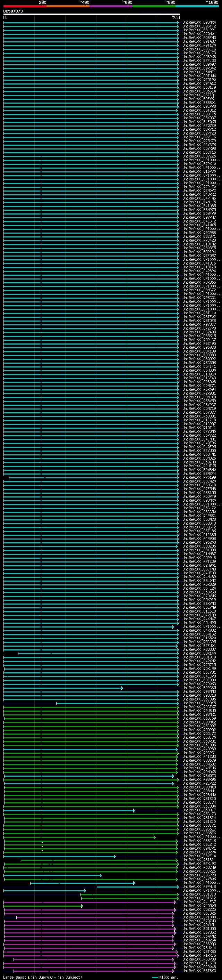The image size is (222, 980).
Task: Select the UniRef100_O59264 label
Action: [199, 940]
